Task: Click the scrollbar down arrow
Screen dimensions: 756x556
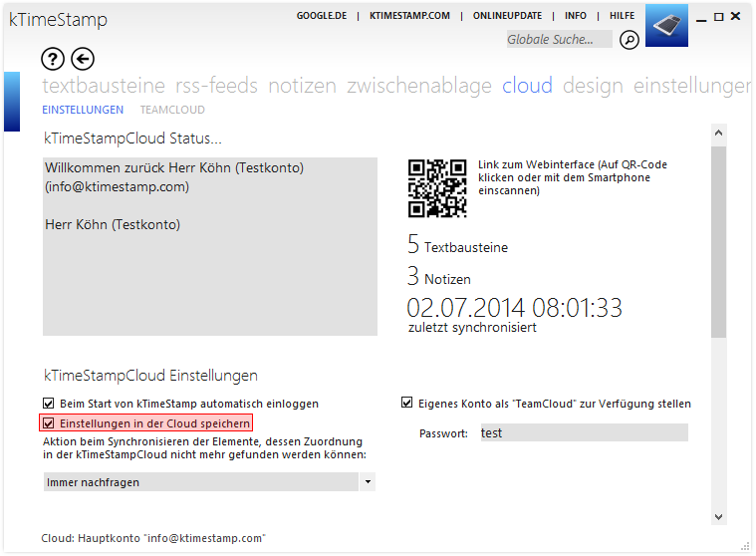Action: pos(718,517)
